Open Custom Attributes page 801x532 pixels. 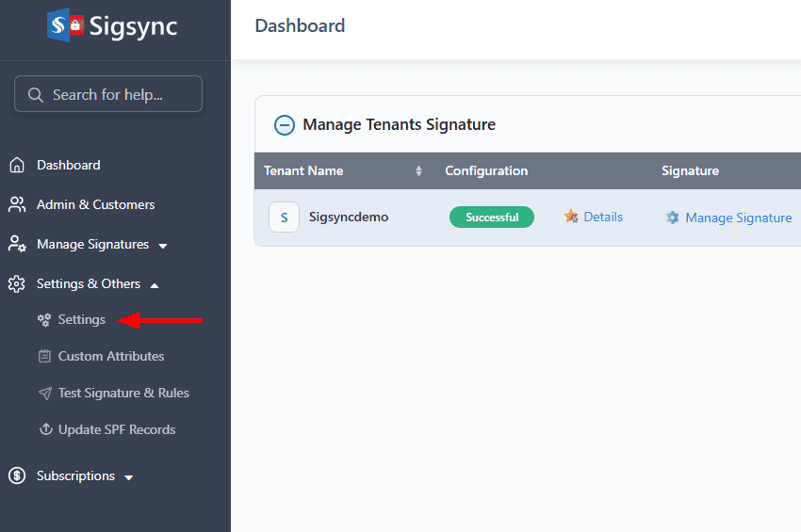110,357
